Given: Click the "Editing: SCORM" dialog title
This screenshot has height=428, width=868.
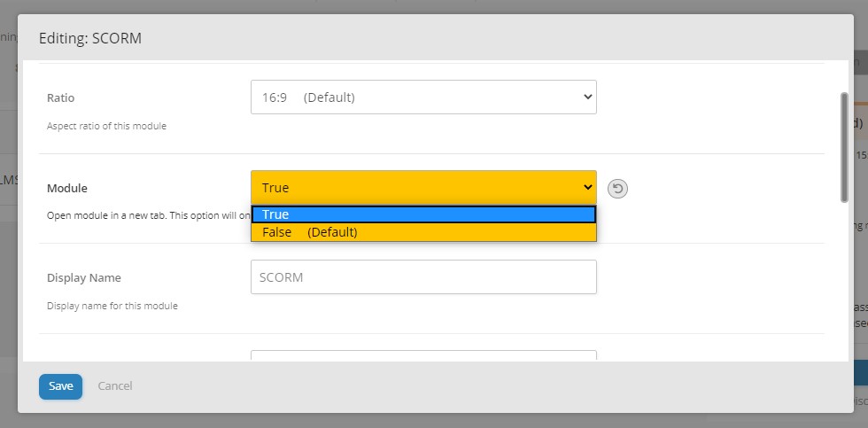Looking at the screenshot, I should pyautogui.click(x=90, y=39).
